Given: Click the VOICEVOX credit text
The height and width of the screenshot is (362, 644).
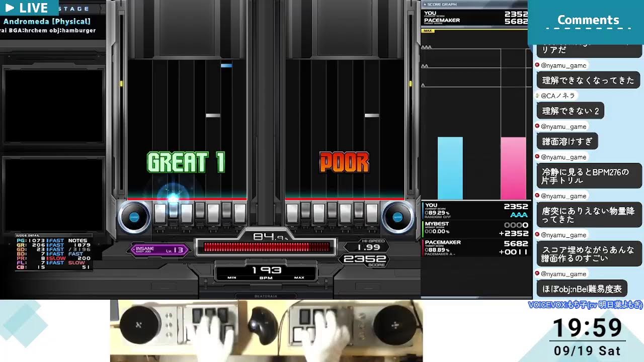Looking at the screenshot, I should pyautogui.click(x=586, y=305).
